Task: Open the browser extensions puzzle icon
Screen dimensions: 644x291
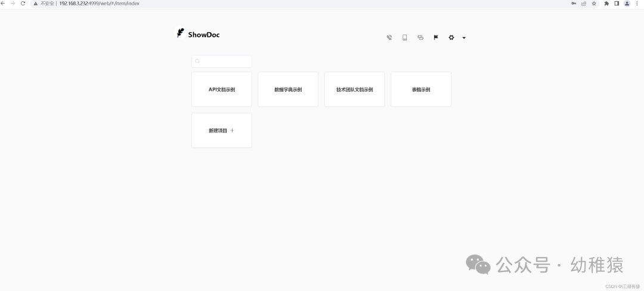Action: tap(606, 4)
